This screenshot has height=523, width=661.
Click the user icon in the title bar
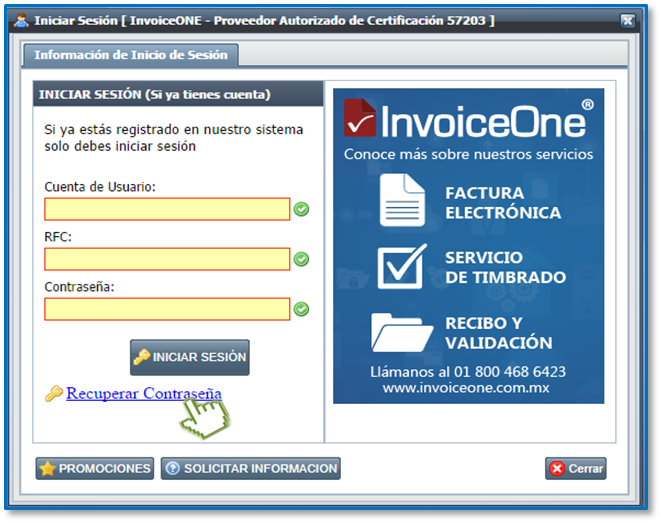click(21, 20)
